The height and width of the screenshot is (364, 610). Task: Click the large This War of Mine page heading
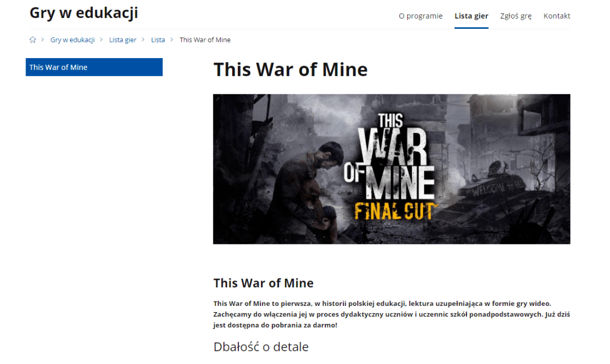click(x=290, y=69)
